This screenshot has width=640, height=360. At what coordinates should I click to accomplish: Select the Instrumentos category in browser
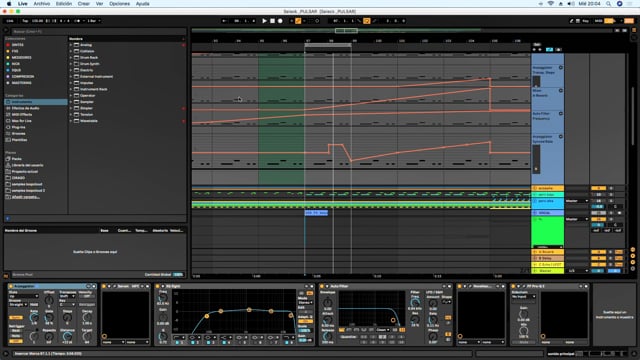point(36,102)
